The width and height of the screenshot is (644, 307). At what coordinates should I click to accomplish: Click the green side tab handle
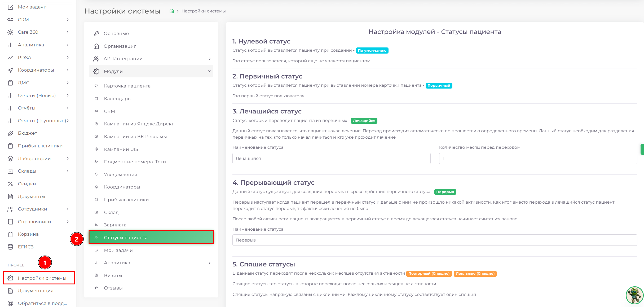642,149
